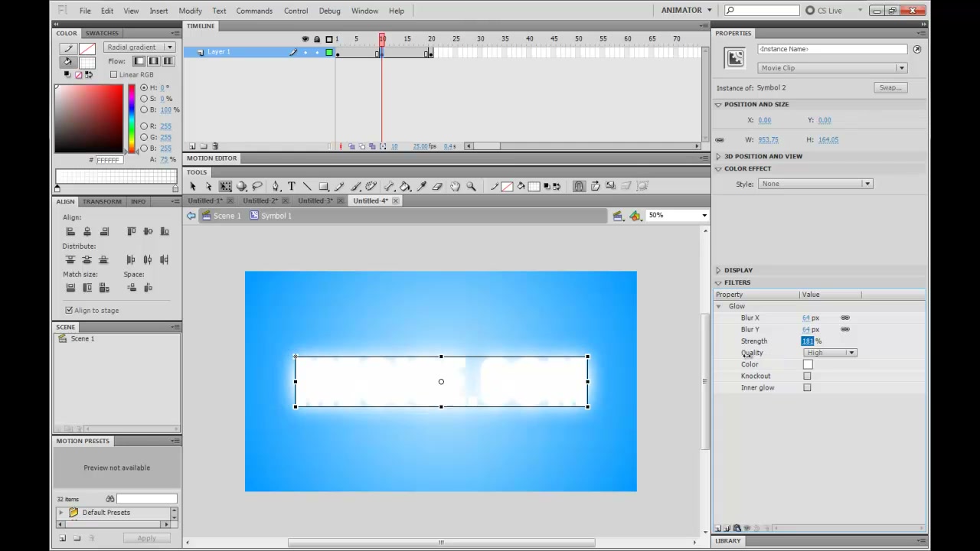Toggle Linear RGB checkbox
Image resolution: width=980 pixels, height=551 pixels.
[114, 74]
